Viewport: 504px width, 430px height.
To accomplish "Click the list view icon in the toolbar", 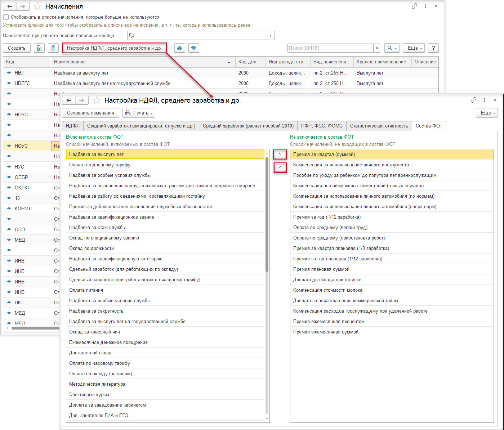I will 53,48.
